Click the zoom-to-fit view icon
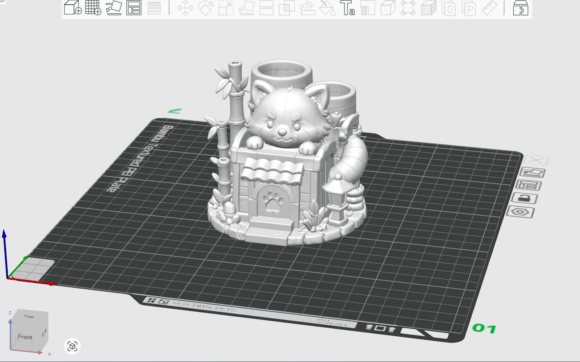The width and height of the screenshot is (580, 362). [72, 346]
